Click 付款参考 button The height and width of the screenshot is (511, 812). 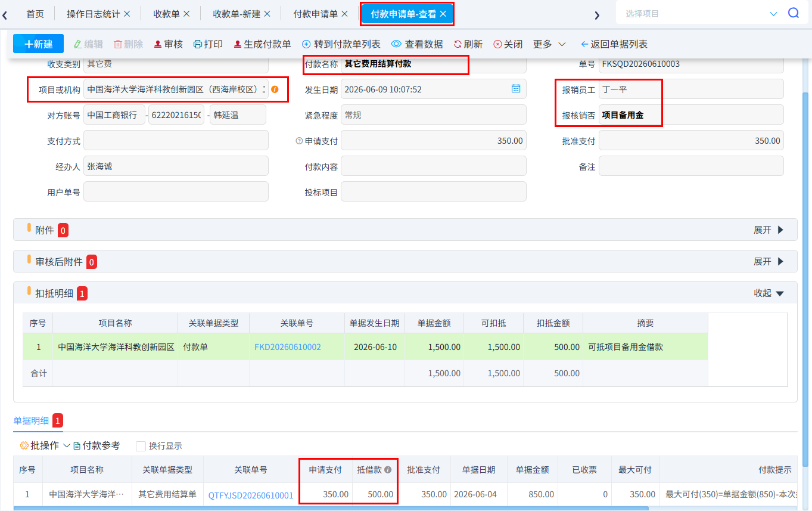click(x=97, y=445)
